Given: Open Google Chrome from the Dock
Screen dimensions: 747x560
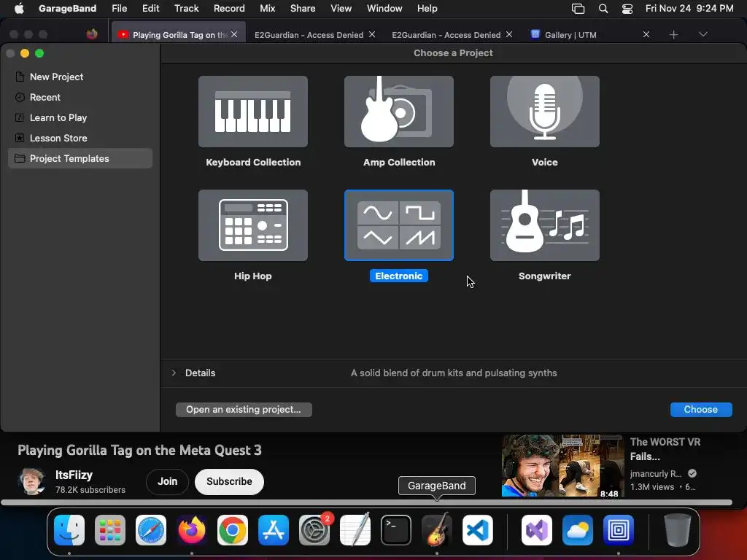Looking at the screenshot, I should pyautogui.click(x=233, y=530).
